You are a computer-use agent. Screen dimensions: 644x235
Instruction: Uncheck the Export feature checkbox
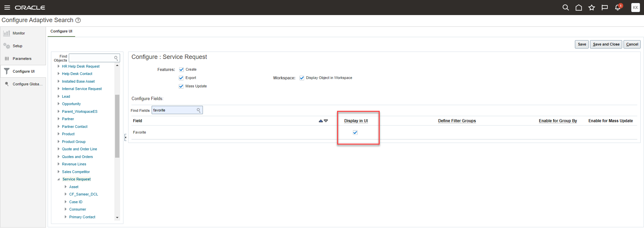(x=181, y=78)
